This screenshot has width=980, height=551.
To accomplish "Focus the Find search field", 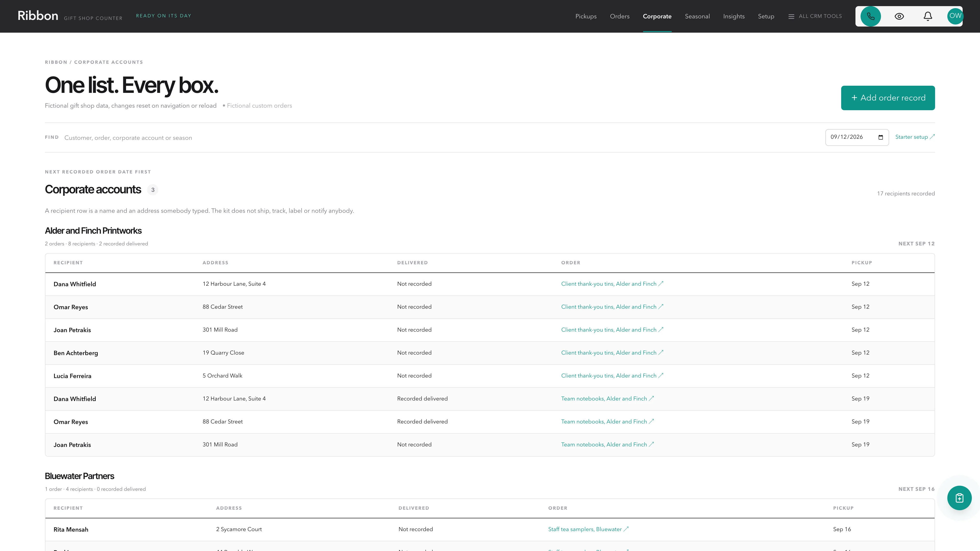I will (441, 138).
